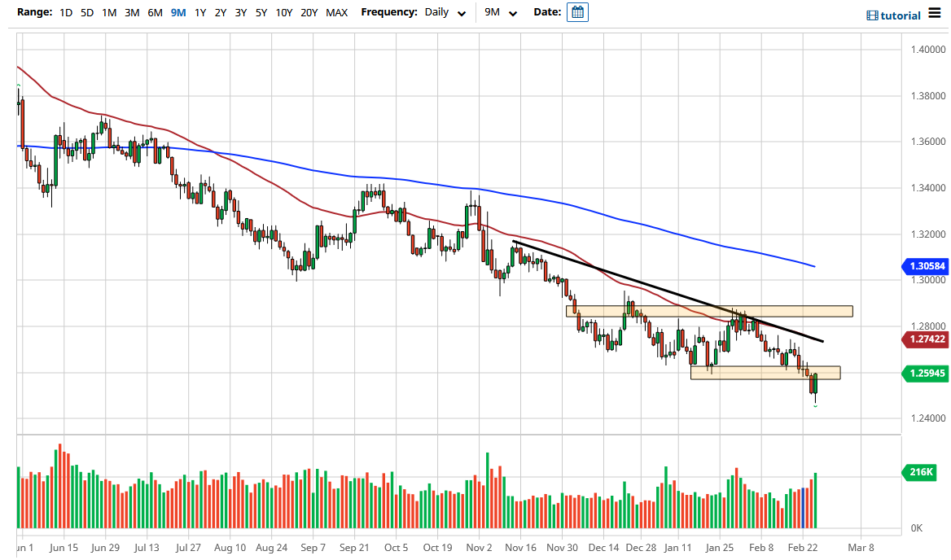Screen dimensions: 951x560
Task: Open the Date calendar picker icon
Action: point(577,12)
